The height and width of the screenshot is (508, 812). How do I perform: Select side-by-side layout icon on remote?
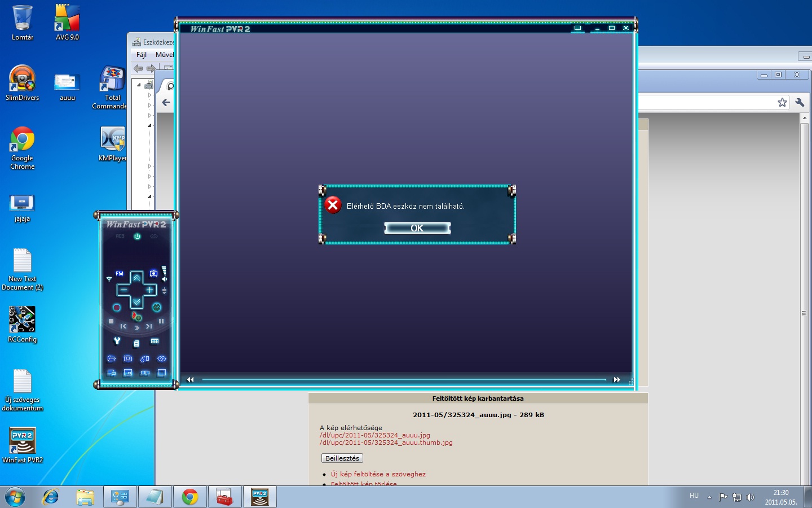tap(145, 373)
